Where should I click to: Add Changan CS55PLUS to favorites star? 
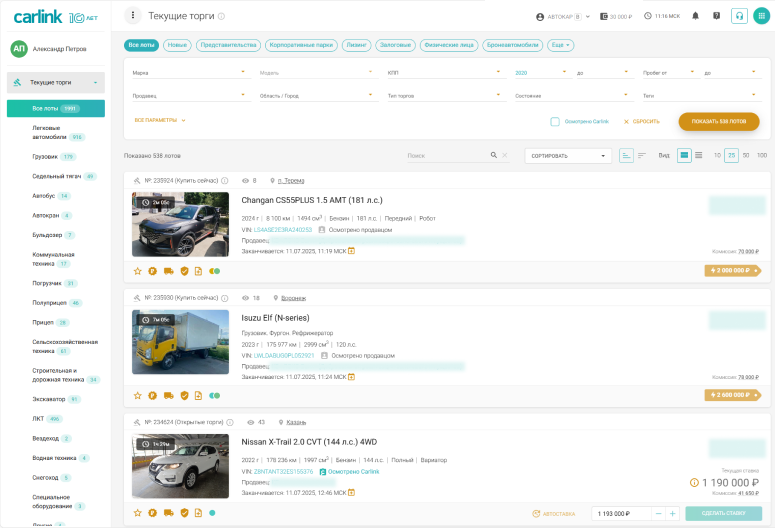(x=138, y=271)
